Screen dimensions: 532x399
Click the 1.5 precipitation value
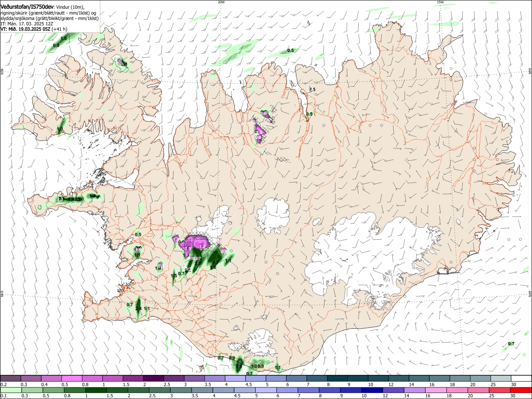(174, 276)
